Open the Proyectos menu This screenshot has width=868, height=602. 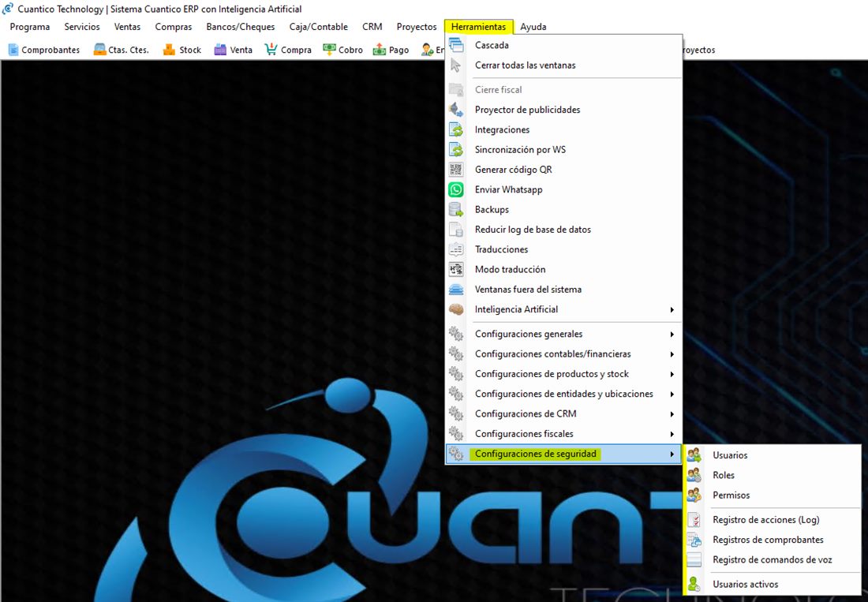pyautogui.click(x=417, y=27)
